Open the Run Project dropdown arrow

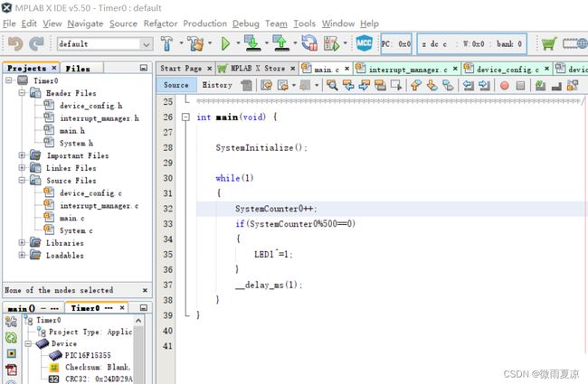click(238, 43)
